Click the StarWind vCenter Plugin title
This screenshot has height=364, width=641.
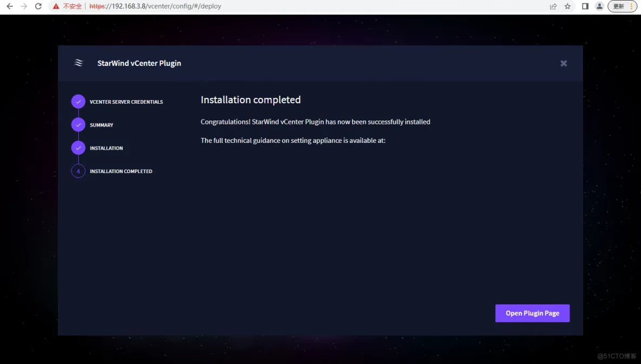[x=139, y=63]
